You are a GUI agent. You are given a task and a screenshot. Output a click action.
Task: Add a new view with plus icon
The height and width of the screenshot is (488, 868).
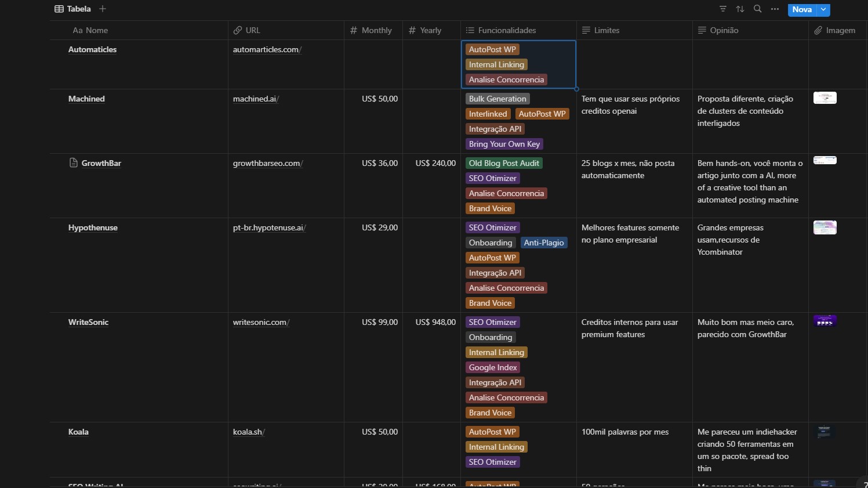103,9
